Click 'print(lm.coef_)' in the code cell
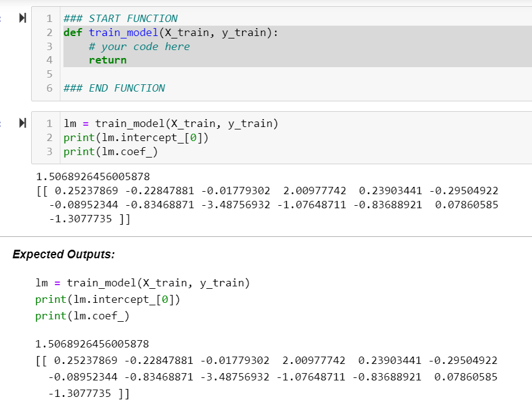This screenshot has width=532, height=414. 110,151
